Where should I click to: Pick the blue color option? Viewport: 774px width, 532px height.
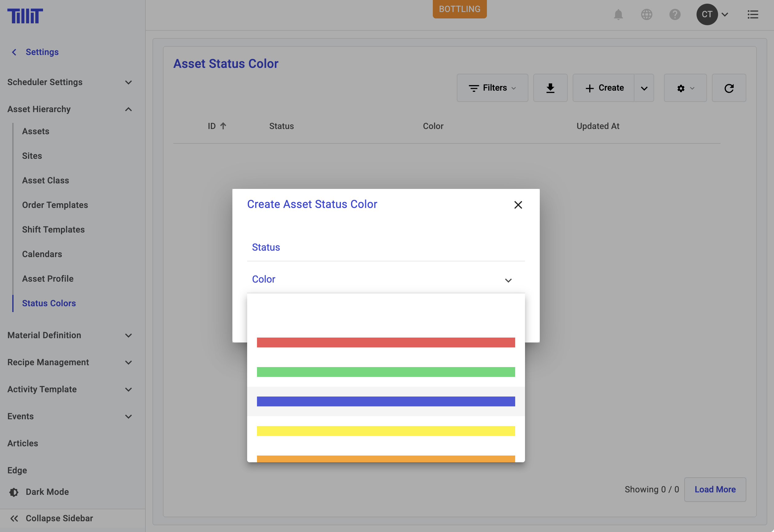[x=386, y=401]
